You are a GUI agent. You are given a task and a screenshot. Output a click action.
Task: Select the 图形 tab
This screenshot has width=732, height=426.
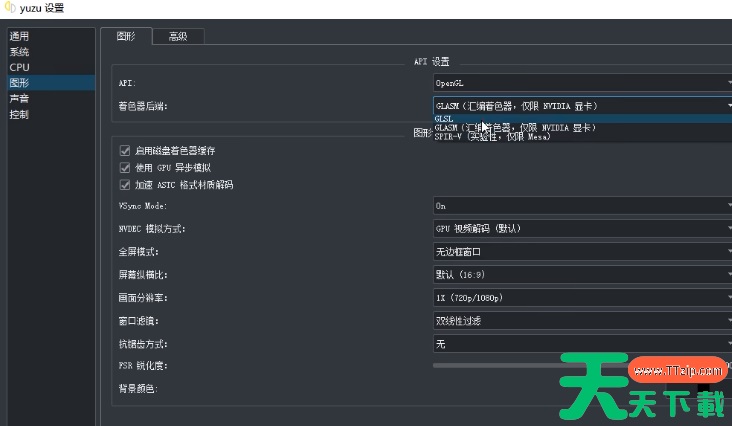[x=126, y=36]
